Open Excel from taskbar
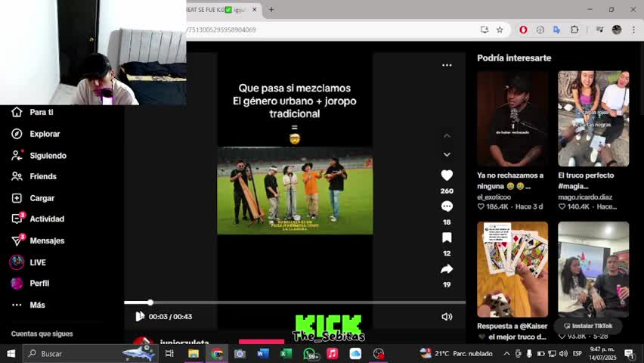 click(x=286, y=353)
